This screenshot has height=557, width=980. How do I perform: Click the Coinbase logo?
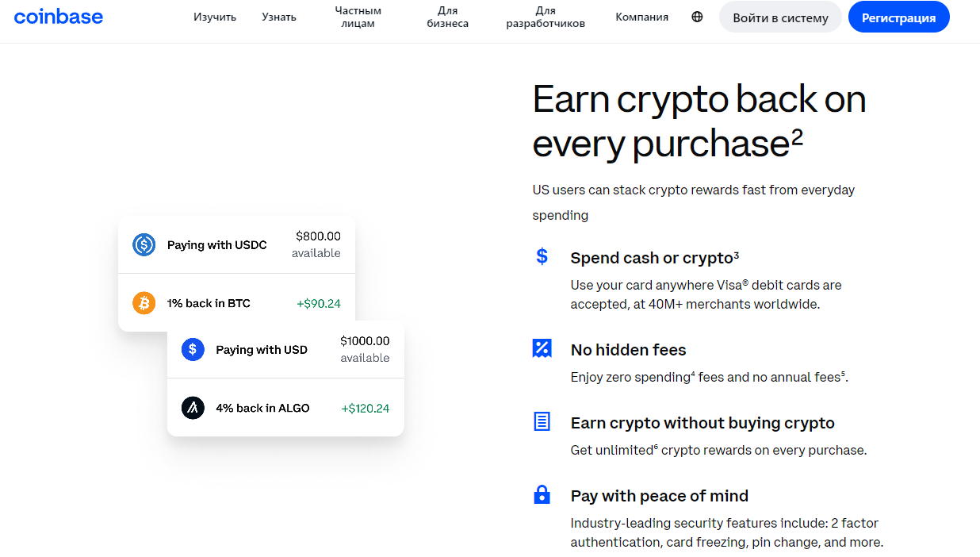(x=58, y=16)
